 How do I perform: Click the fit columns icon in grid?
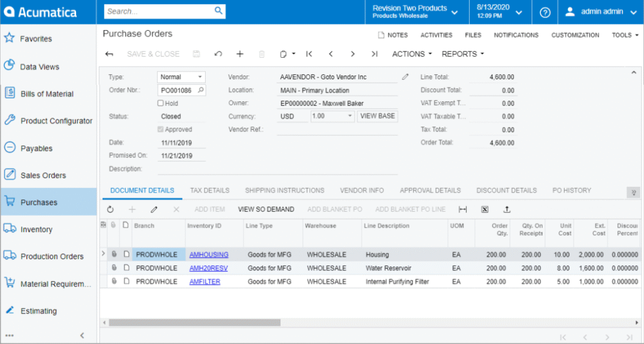coord(463,209)
